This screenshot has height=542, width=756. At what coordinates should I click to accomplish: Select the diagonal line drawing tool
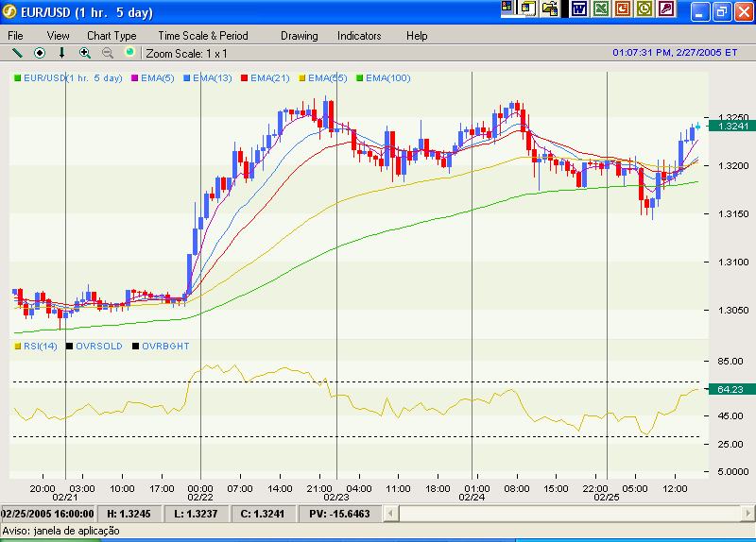point(16,53)
